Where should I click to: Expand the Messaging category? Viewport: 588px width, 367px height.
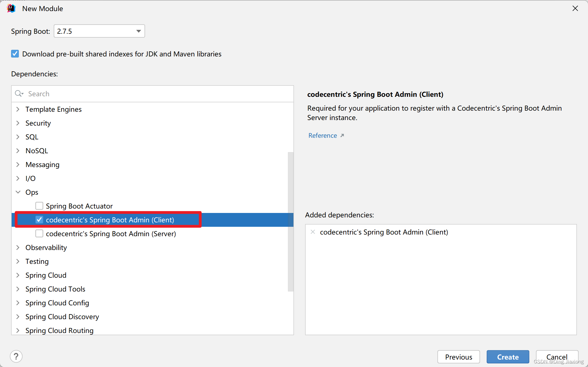point(18,165)
